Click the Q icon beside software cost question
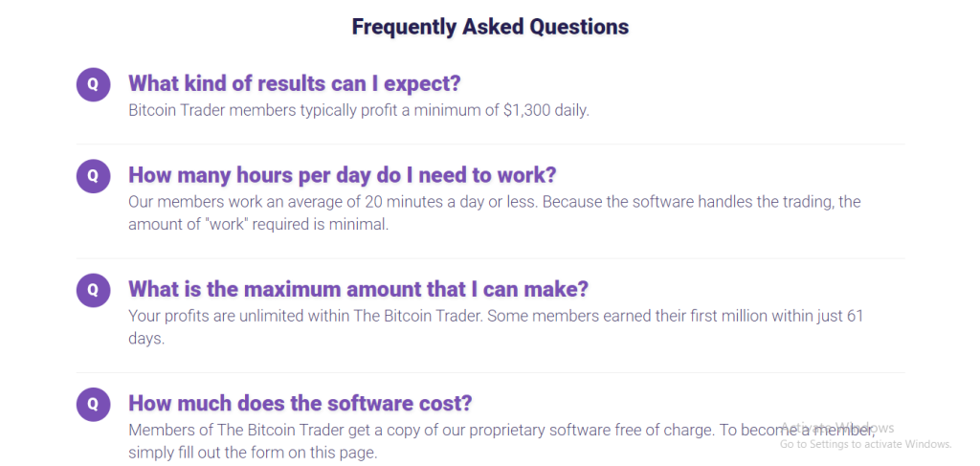 click(93, 404)
